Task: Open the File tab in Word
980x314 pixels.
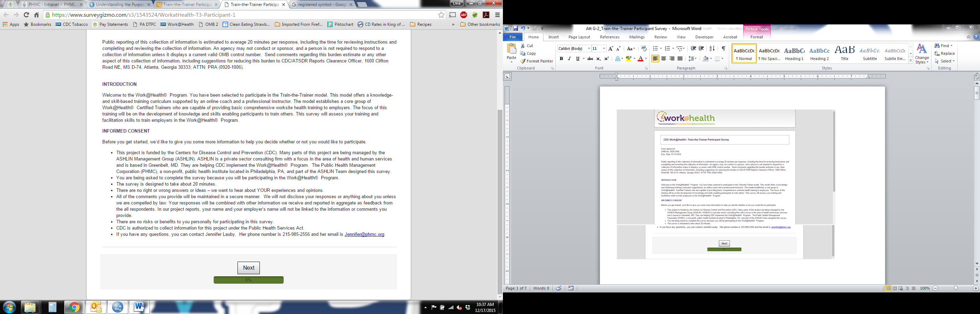Action: coord(512,37)
